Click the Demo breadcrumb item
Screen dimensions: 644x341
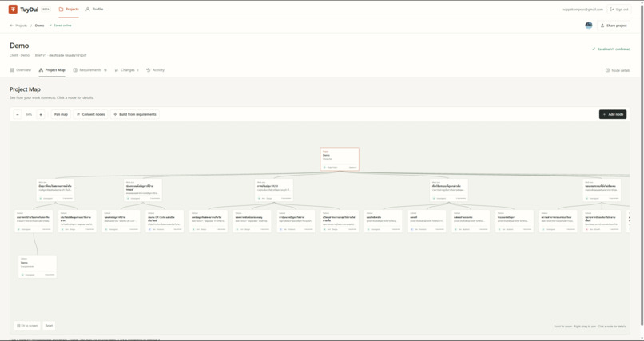tap(39, 26)
